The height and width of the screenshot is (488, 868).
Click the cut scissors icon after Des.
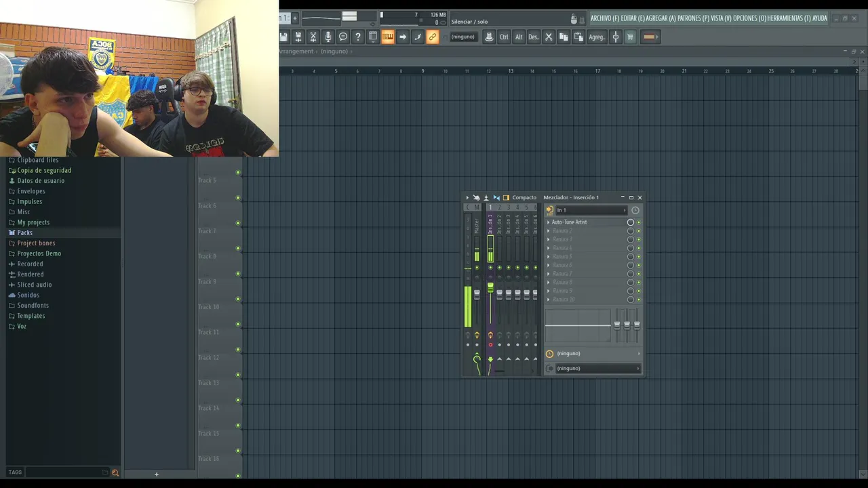549,37
